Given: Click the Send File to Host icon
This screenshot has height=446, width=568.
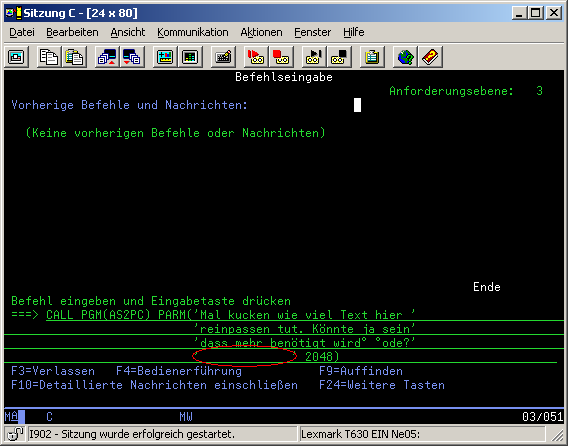Looking at the screenshot, I should (108, 57).
